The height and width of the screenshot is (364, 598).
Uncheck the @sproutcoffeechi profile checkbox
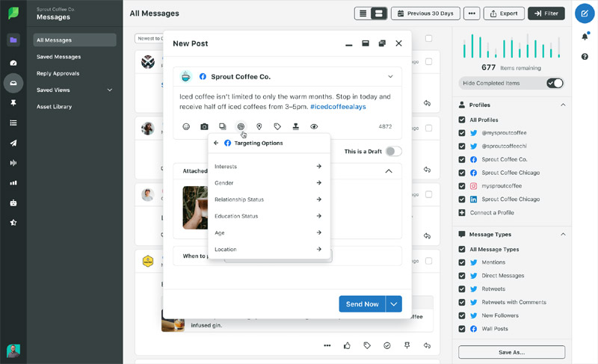click(x=462, y=146)
